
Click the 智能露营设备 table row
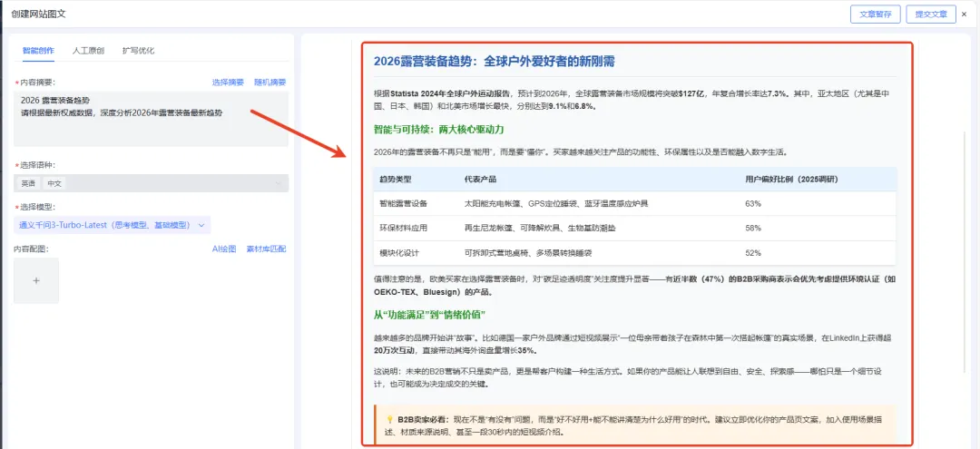pos(634,204)
